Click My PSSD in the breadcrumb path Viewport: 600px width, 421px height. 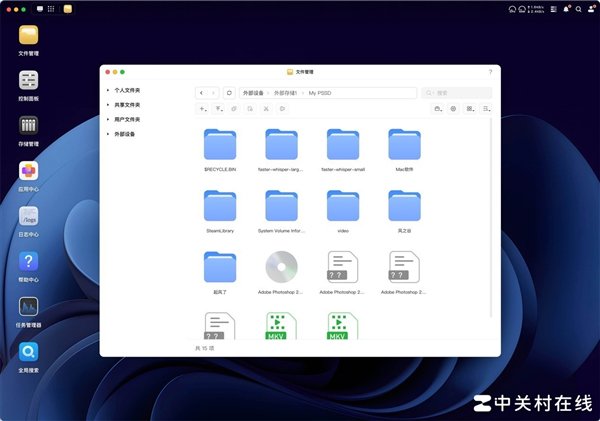pos(320,93)
